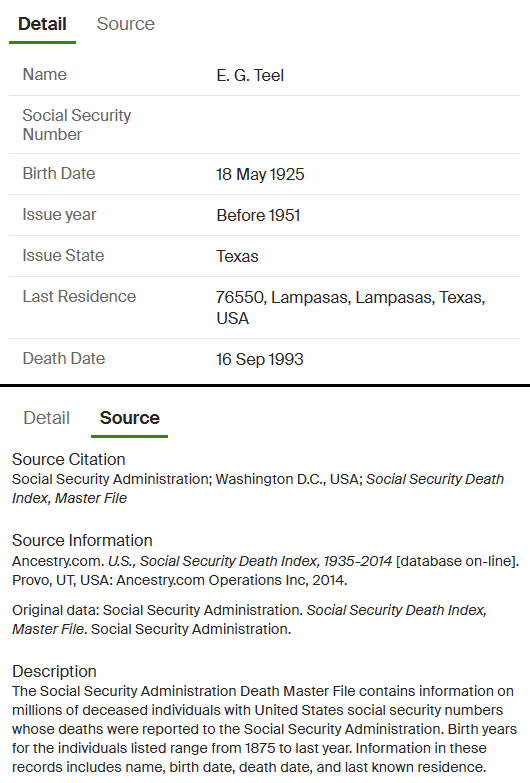Click the Birth Date field label
This screenshot has width=530, height=783.
pos(59,173)
